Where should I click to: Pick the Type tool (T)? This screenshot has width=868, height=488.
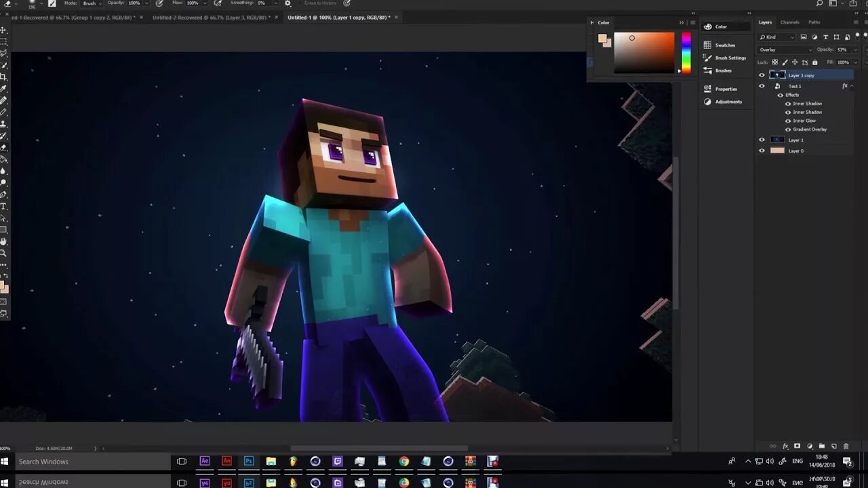3,206
